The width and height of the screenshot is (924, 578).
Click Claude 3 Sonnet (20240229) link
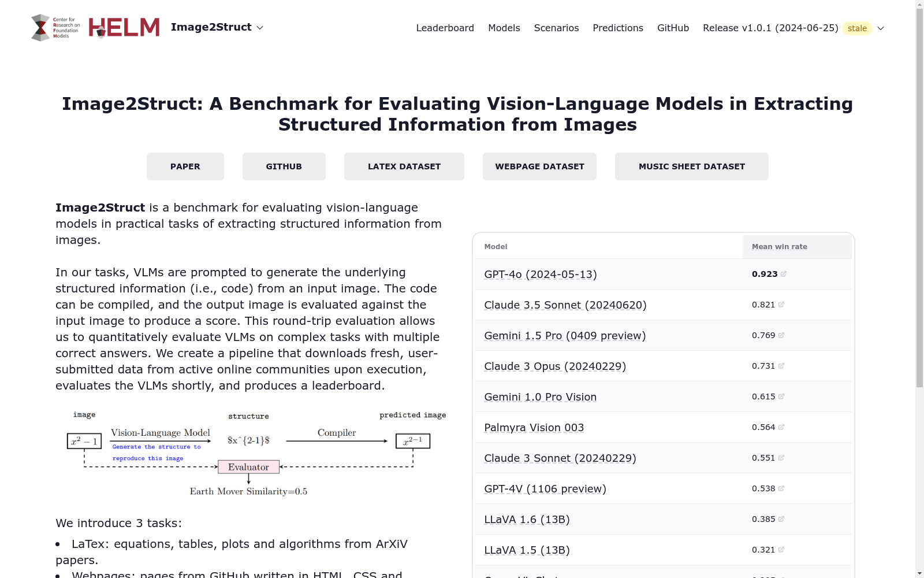[x=560, y=458]
